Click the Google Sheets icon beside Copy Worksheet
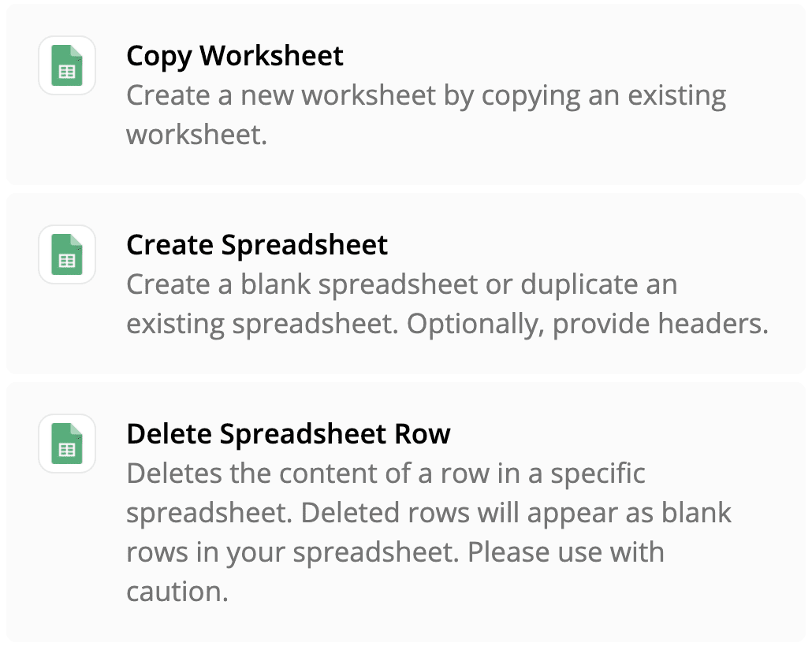Screen dimensions: 812x646 coord(67,65)
